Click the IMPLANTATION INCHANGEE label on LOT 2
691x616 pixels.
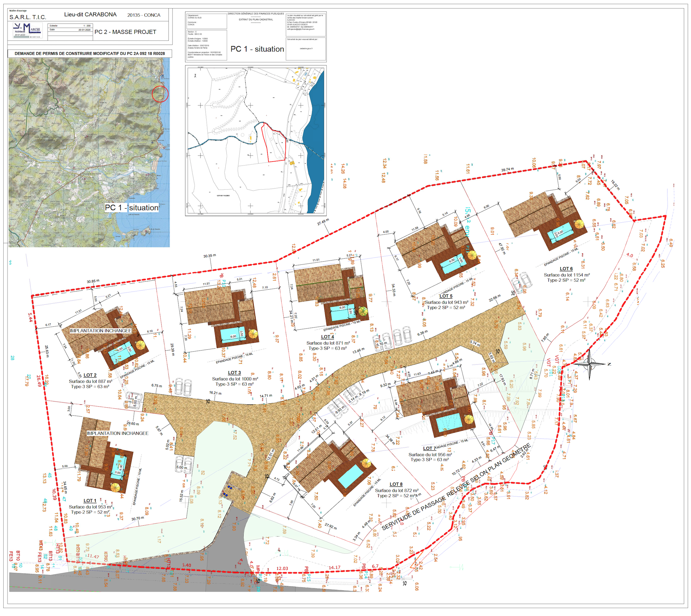click(100, 331)
